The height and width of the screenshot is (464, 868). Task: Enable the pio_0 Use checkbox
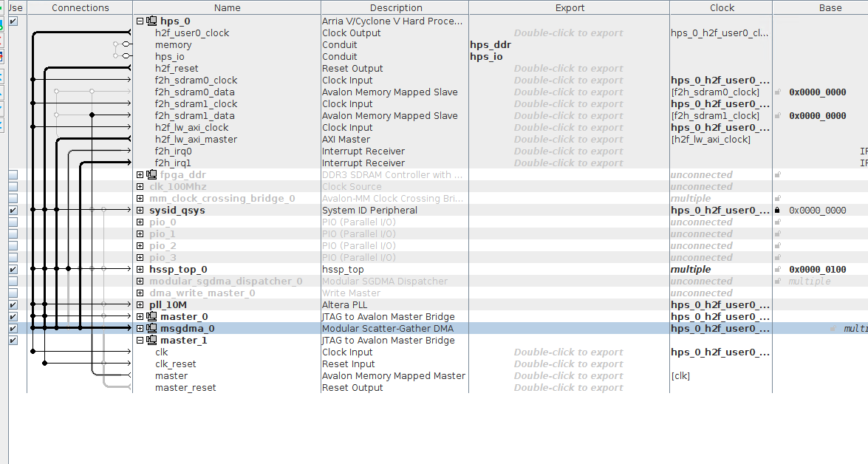(13, 222)
